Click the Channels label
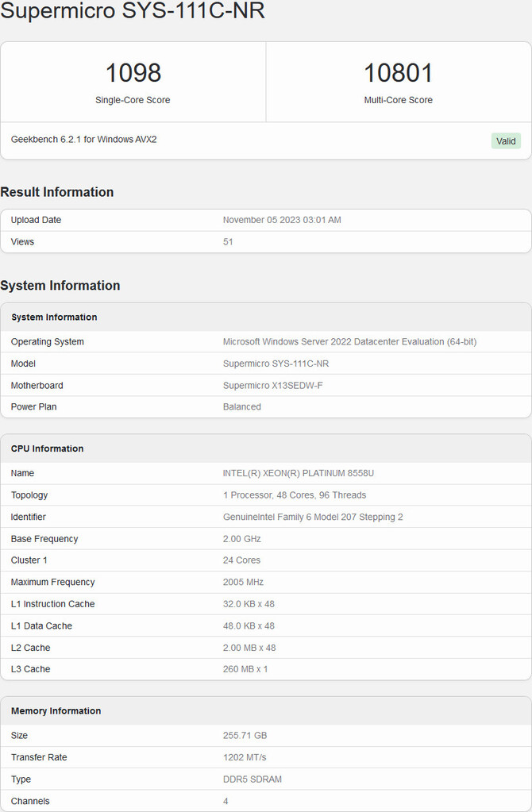This screenshot has height=812, width=532. click(30, 801)
